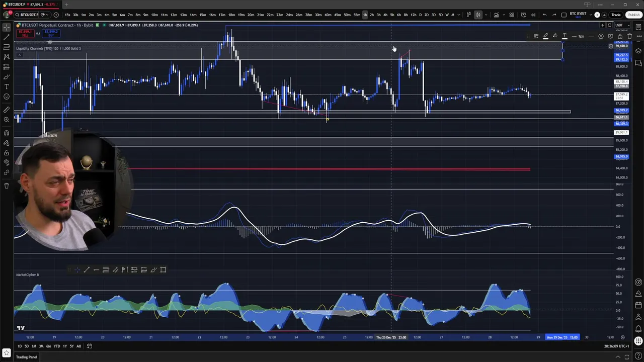Open the favorites star icon at bottom left
Viewport: 644px width, 362px height.
click(7, 353)
